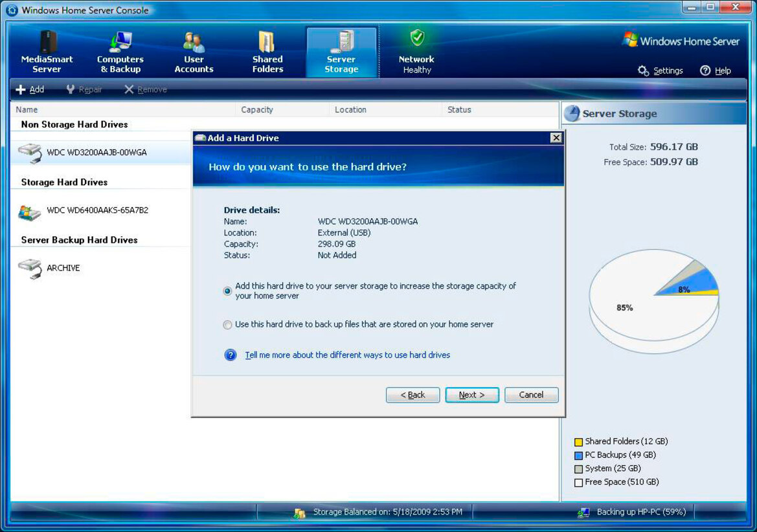
Task: Click the Help question mark icon
Action: point(705,71)
